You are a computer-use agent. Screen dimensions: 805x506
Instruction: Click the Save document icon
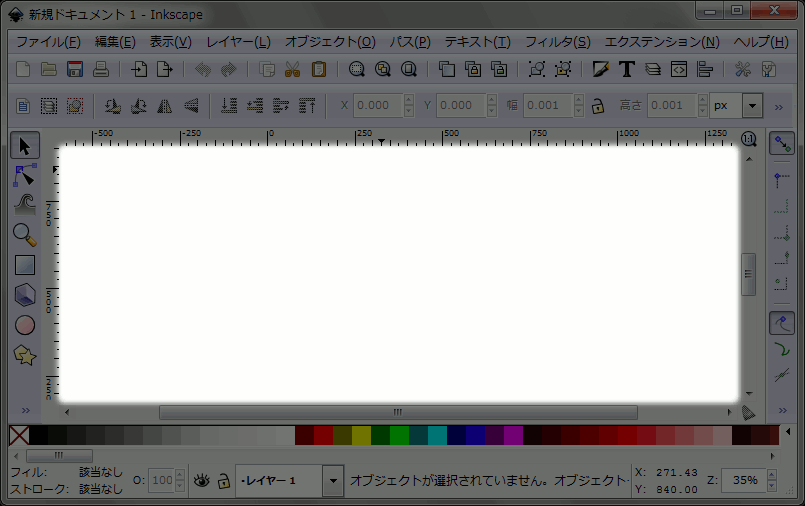click(x=74, y=69)
